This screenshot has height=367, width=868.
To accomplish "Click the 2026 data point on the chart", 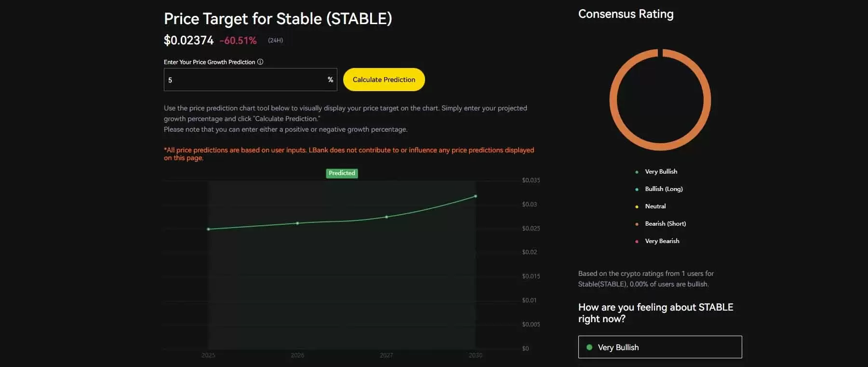I will coord(297,223).
